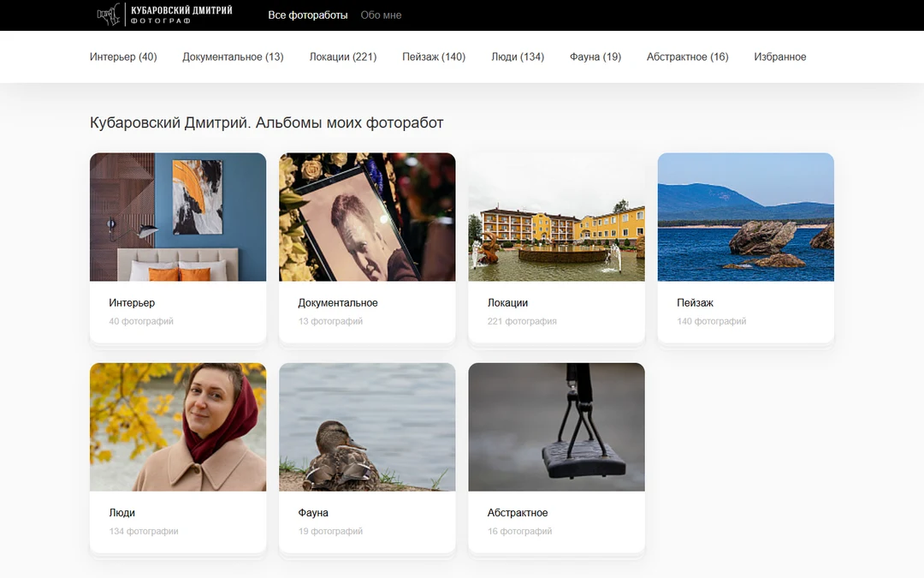Go to the Избранное section
924x578 pixels.
coord(779,57)
